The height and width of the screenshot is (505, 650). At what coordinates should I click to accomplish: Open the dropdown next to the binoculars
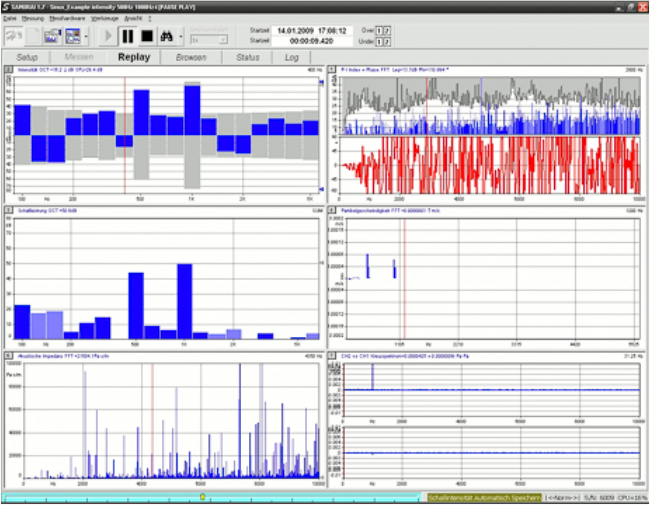tap(183, 36)
